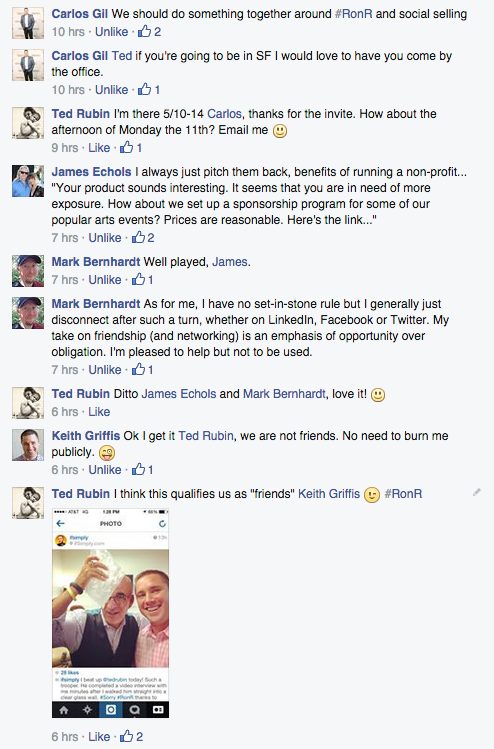494x749 pixels.
Task: Open the #RonR hashtag in Carlos Gil's comment
Action: pos(354,14)
